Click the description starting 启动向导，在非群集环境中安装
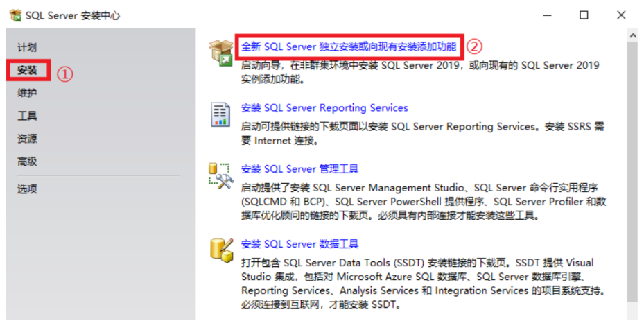Screen dimensions: 644x321 pyautogui.click(x=420, y=72)
